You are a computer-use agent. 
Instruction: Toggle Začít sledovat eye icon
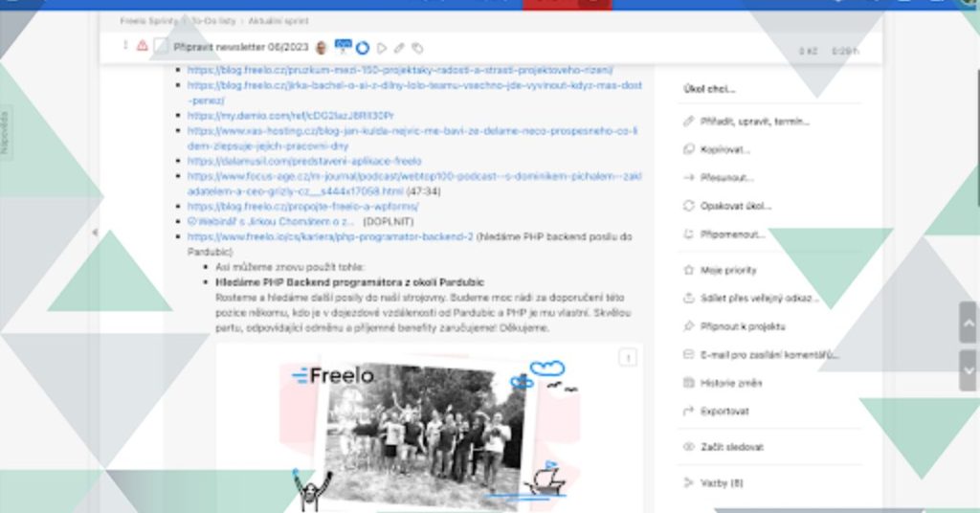coord(689,447)
